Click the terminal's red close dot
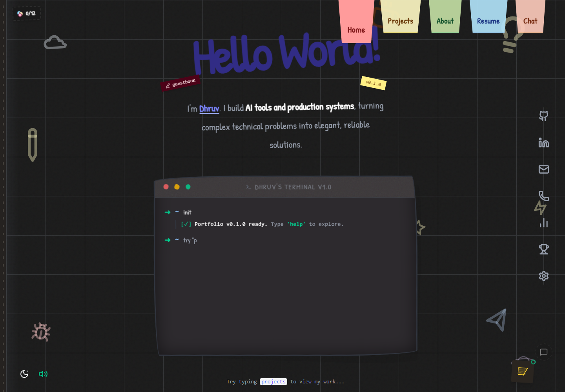Image resolution: width=565 pixels, height=392 pixels. 166,187
